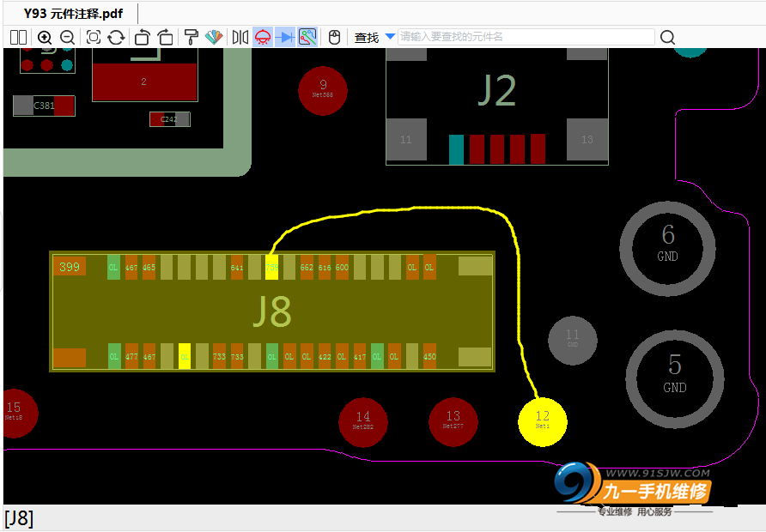This screenshot has width=766, height=532.
Task: Click the component name search field
Action: pyautogui.click(x=526, y=37)
